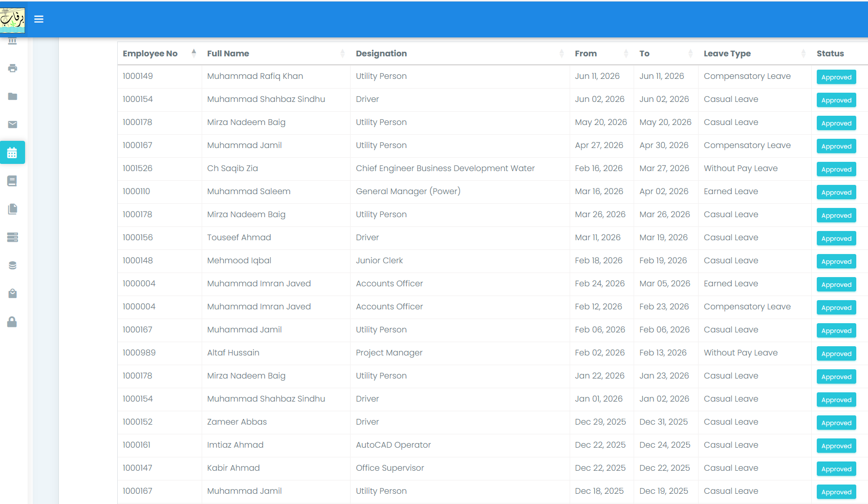Screen dimensions: 868x504
Task: Select employee number 1000149
Action: pyautogui.click(x=138, y=76)
